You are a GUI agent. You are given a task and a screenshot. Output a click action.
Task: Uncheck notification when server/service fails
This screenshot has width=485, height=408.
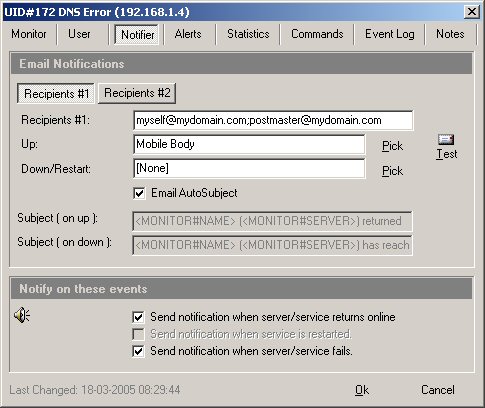click(138, 351)
